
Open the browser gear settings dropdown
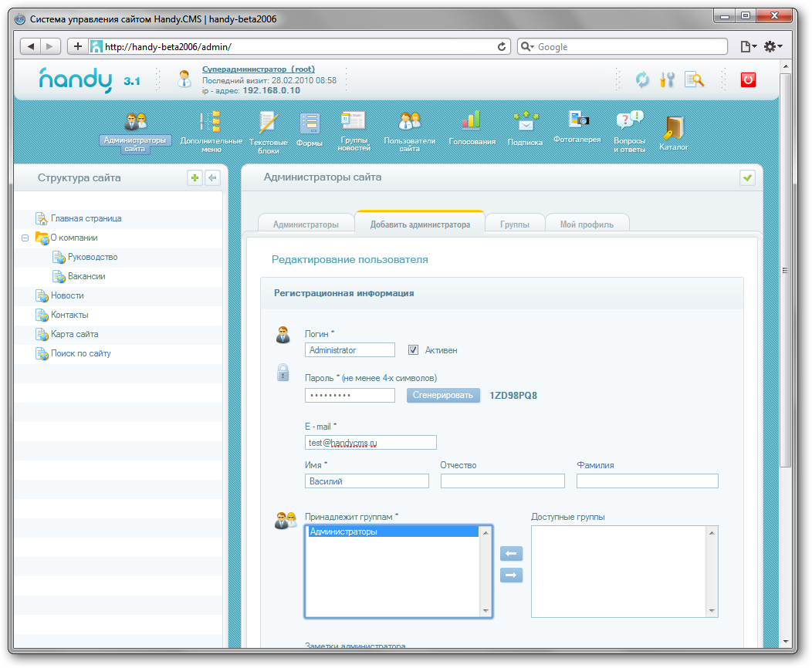point(773,47)
